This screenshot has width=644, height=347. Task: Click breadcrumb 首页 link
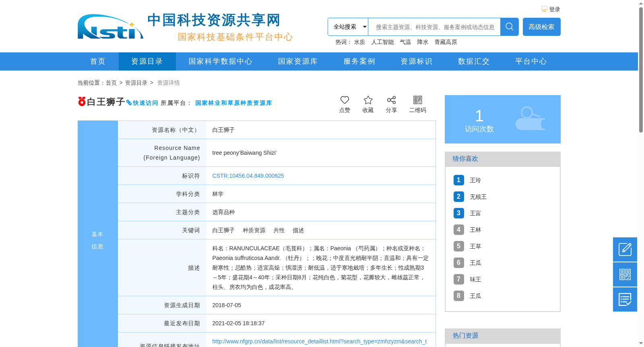click(x=111, y=83)
